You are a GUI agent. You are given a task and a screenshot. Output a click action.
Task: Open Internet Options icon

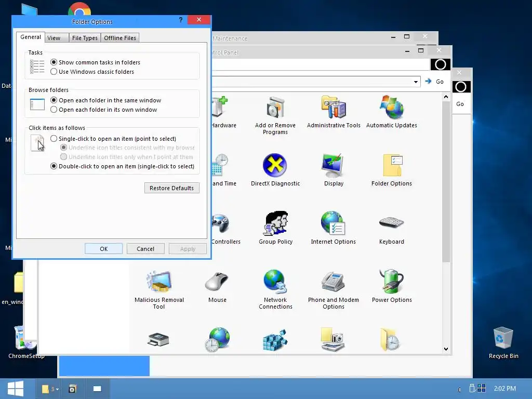pyautogui.click(x=333, y=228)
